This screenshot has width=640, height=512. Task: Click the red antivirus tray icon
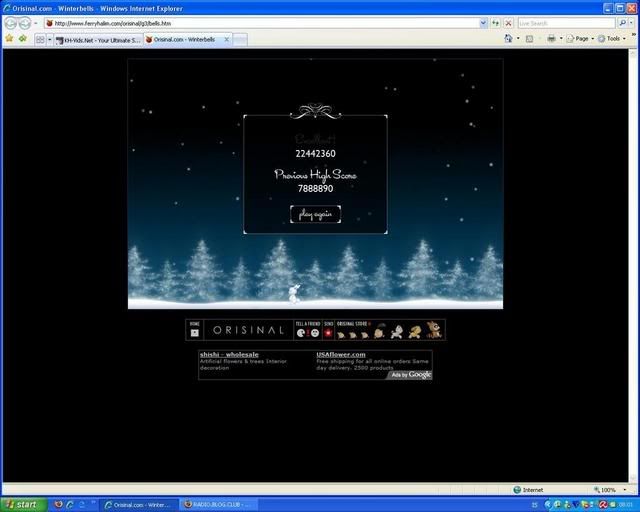[603, 505]
